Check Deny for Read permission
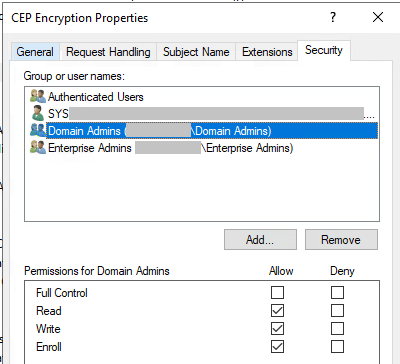The image size is (400, 364). [x=337, y=311]
